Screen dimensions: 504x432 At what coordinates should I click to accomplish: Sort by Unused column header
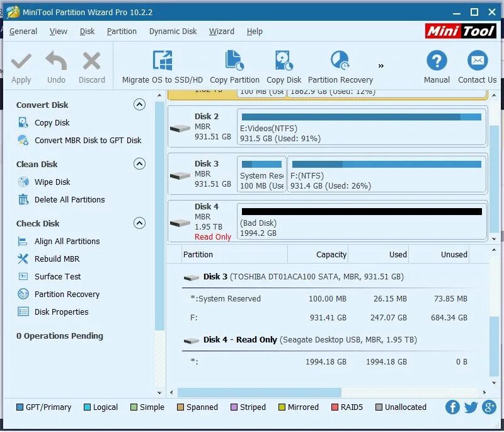point(438,255)
